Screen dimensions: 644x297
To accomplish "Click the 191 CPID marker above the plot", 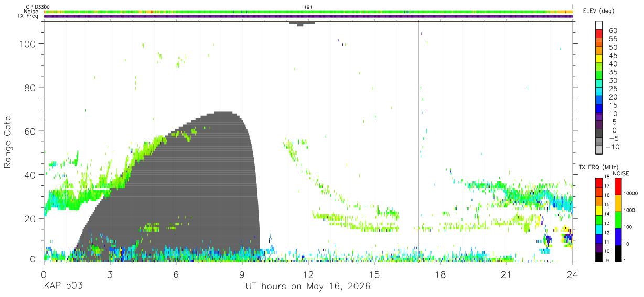I will [x=308, y=7].
